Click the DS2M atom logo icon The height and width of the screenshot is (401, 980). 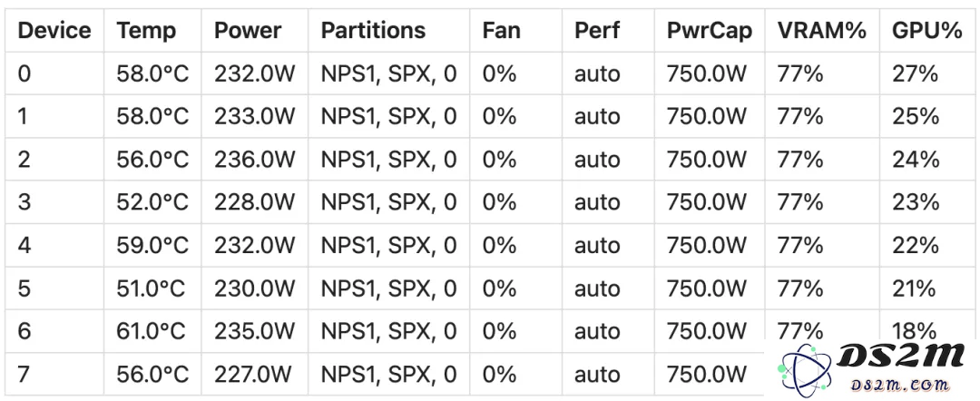click(x=806, y=371)
